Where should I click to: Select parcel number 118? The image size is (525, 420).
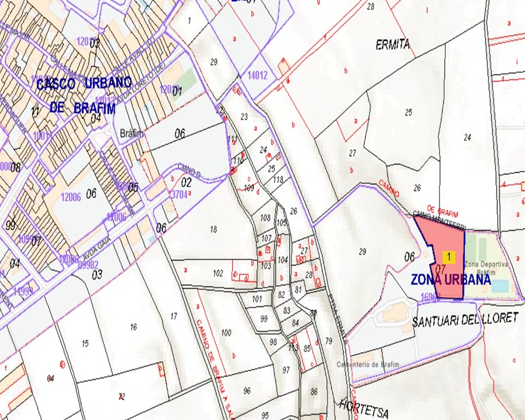[278, 180]
